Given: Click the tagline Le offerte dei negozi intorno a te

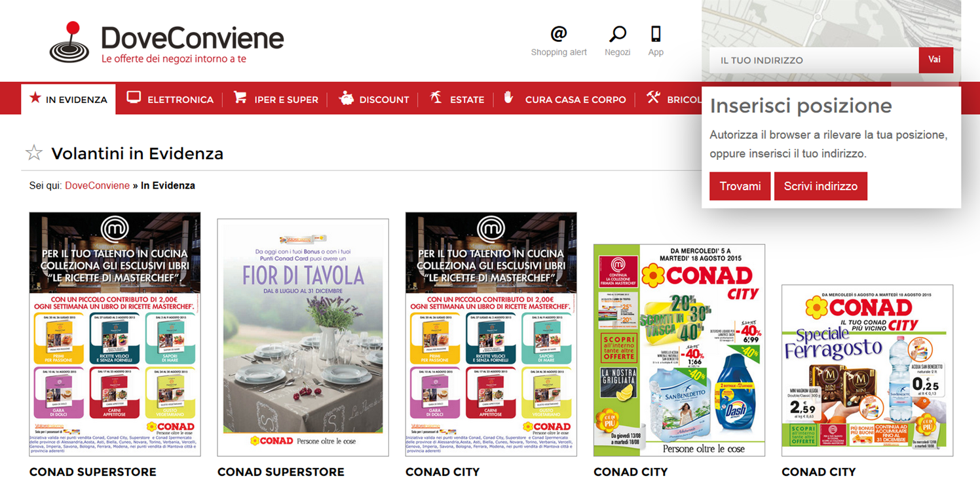Looking at the screenshot, I should pyautogui.click(x=174, y=59).
